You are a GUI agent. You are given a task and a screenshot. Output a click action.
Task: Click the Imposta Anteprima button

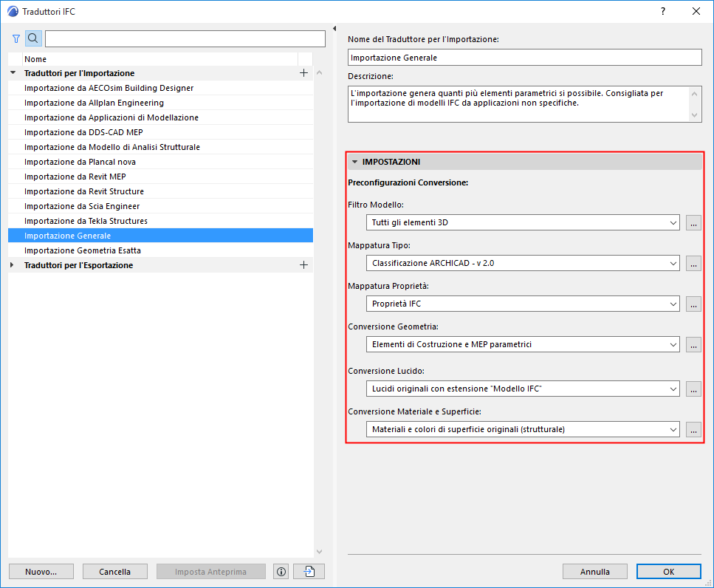[211, 572]
